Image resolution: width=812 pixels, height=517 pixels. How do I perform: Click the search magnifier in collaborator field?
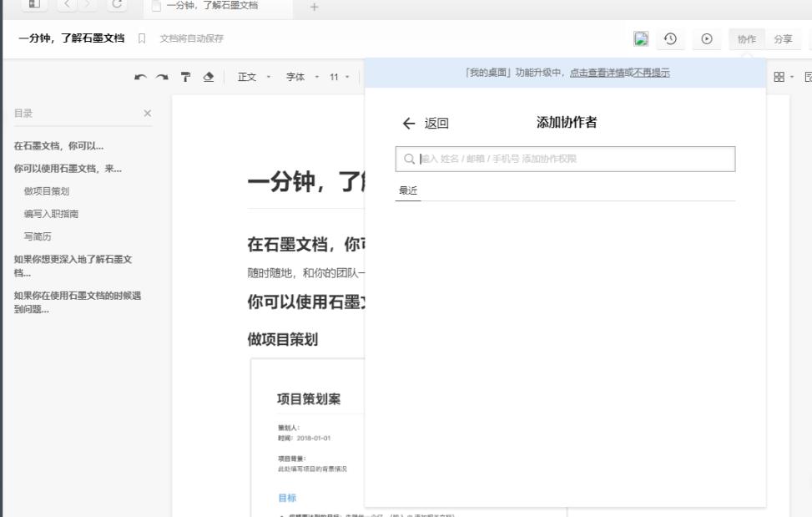click(409, 159)
